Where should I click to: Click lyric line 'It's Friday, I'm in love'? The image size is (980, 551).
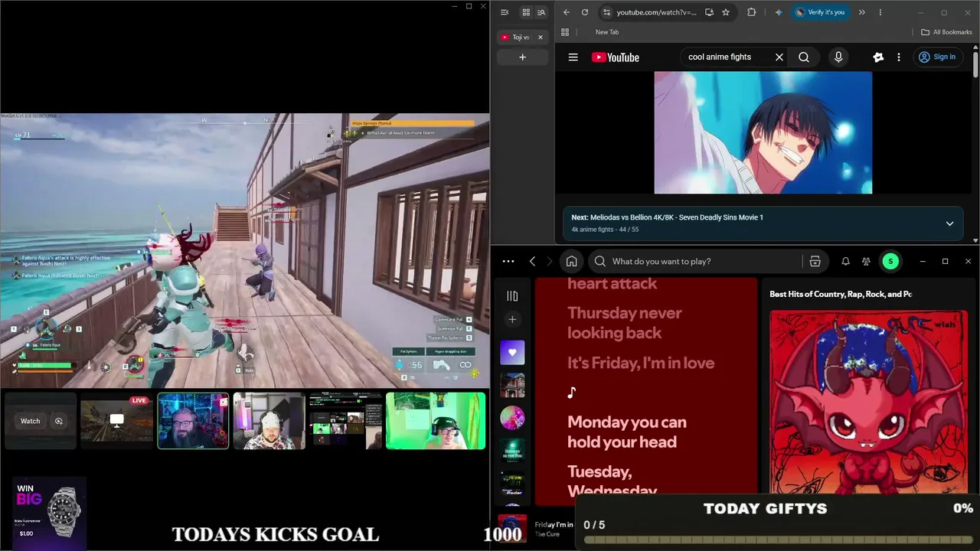click(641, 363)
